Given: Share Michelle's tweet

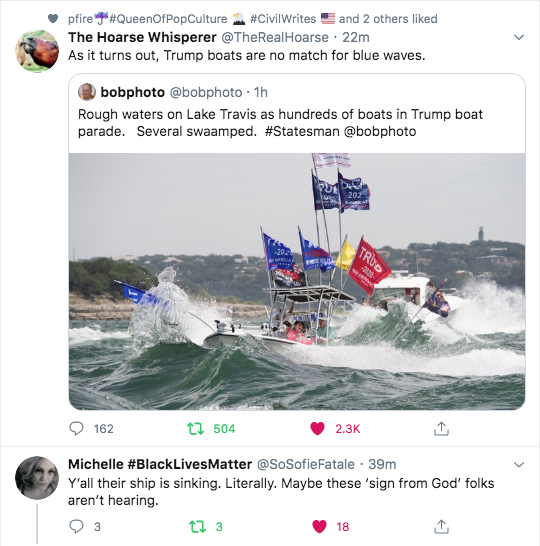Looking at the screenshot, I should click(x=441, y=526).
